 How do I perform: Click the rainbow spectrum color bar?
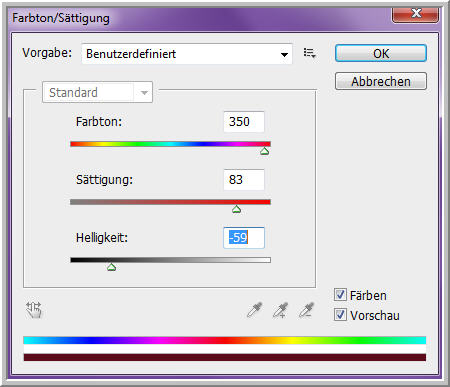click(225, 340)
